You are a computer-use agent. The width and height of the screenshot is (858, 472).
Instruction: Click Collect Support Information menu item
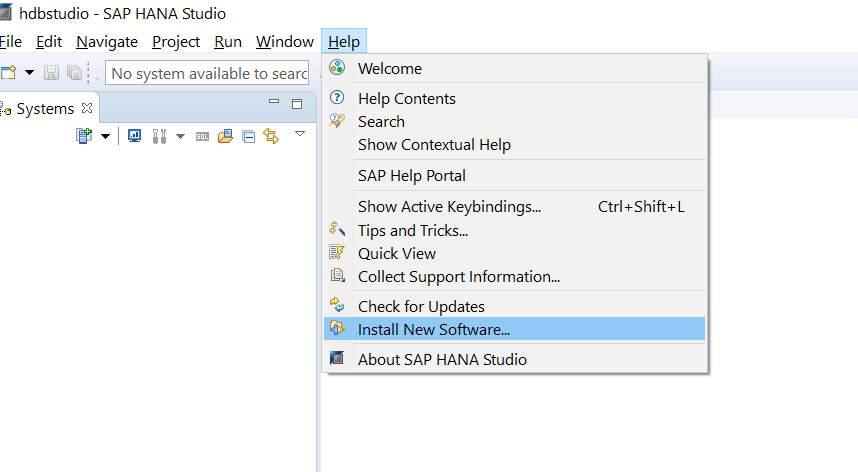458,276
